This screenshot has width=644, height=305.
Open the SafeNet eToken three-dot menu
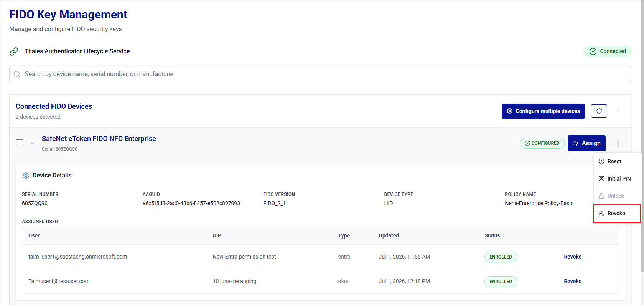click(x=618, y=143)
